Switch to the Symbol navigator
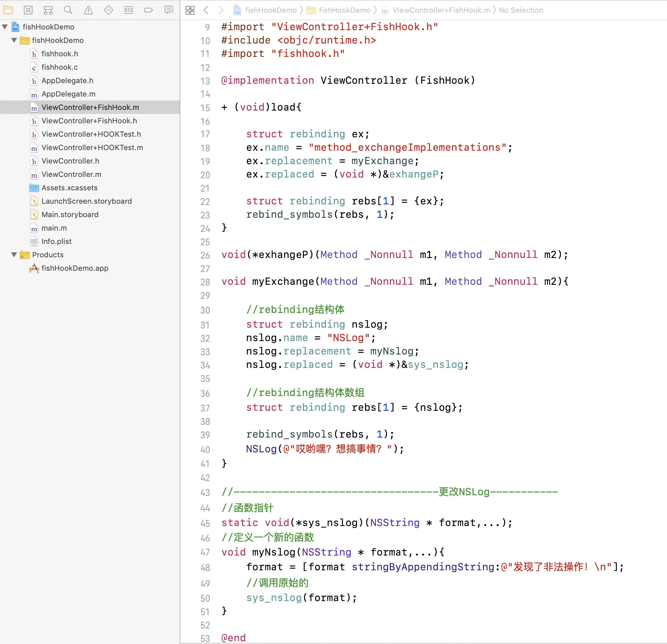The width and height of the screenshot is (667, 644). point(48,10)
